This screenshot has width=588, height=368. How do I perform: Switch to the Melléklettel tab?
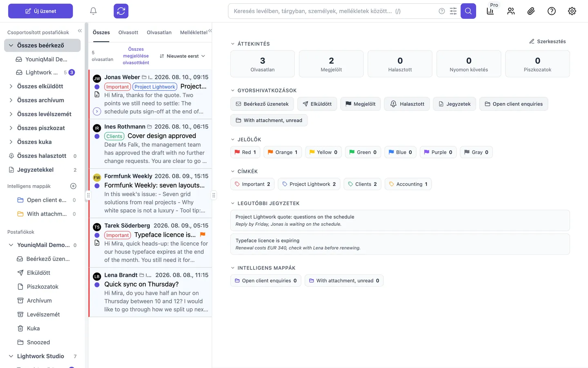coord(194,32)
